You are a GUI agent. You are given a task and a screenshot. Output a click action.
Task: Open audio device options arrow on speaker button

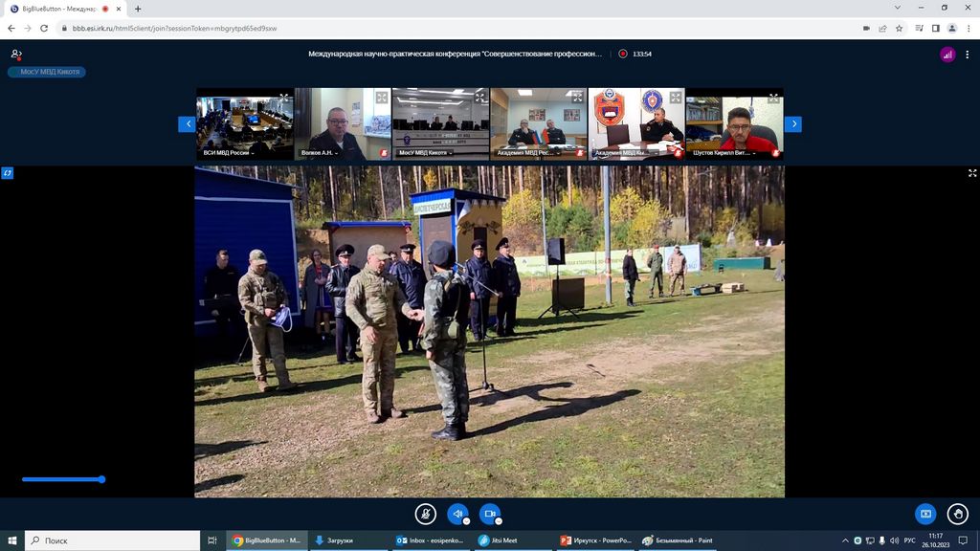click(x=466, y=521)
